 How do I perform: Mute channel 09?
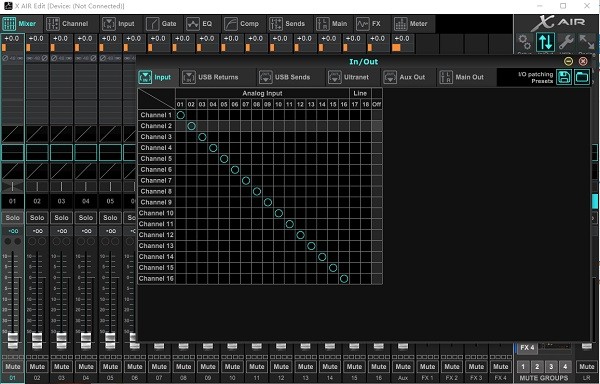pos(208,366)
